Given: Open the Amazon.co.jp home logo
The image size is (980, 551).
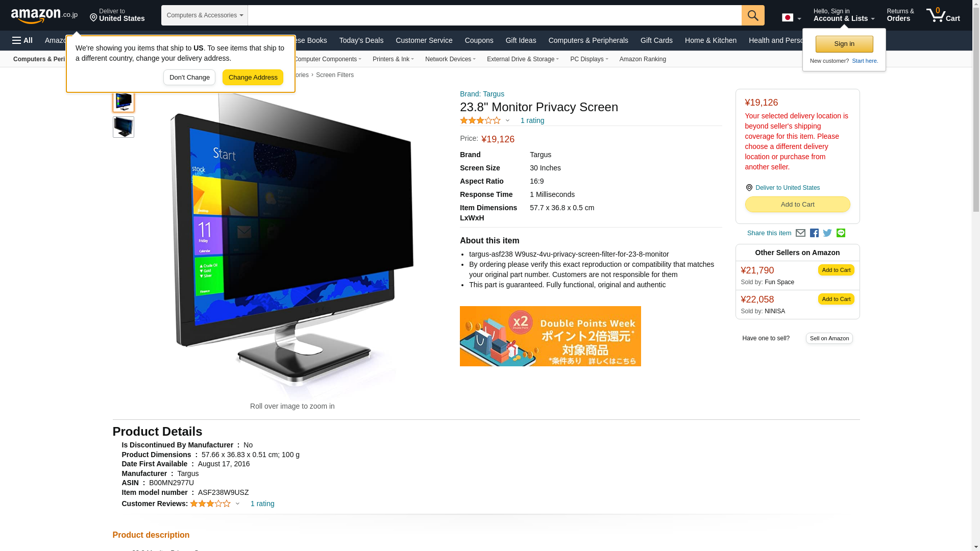Looking at the screenshot, I should (44, 16).
